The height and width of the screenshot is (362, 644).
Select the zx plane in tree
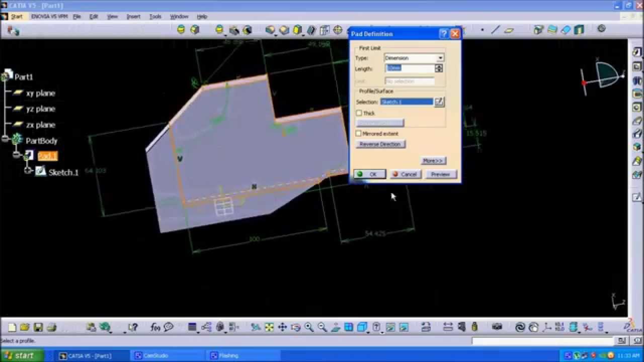click(x=41, y=125)
